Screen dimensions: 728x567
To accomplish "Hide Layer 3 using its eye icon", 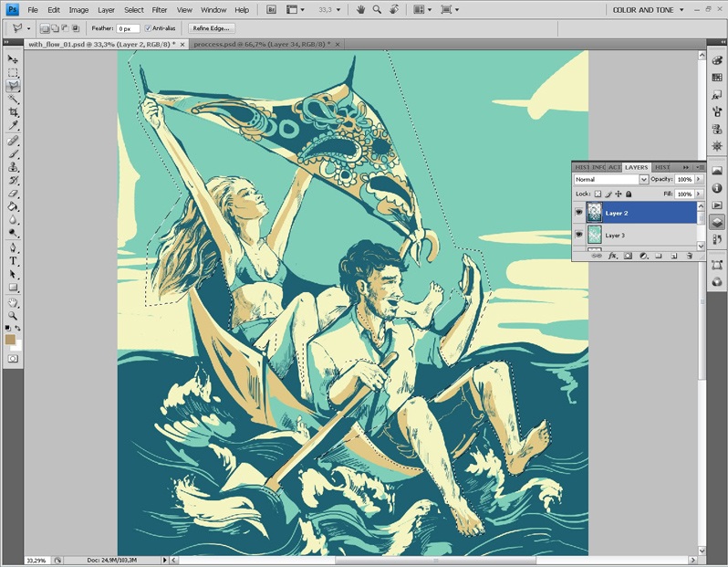I will click(579, 236).
